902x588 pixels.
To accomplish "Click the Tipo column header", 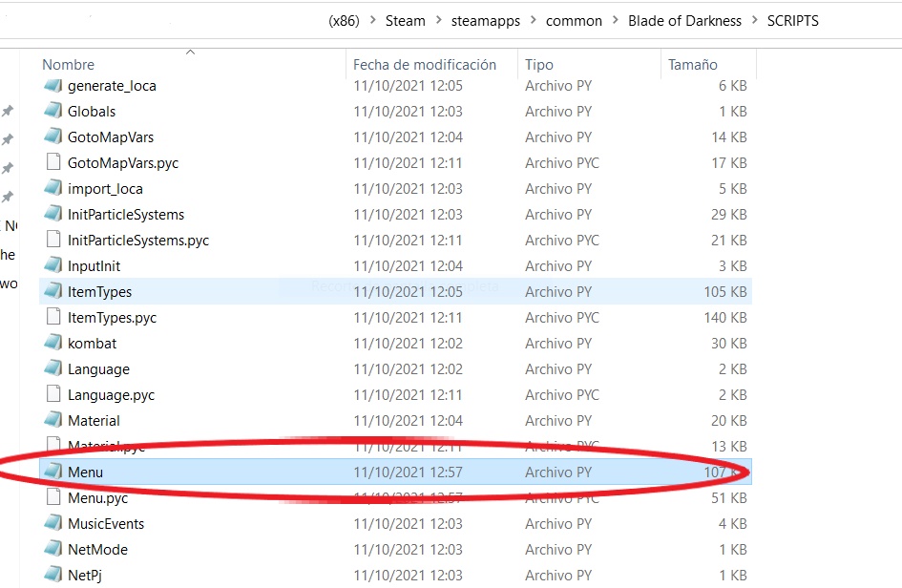I will point(539,65).
